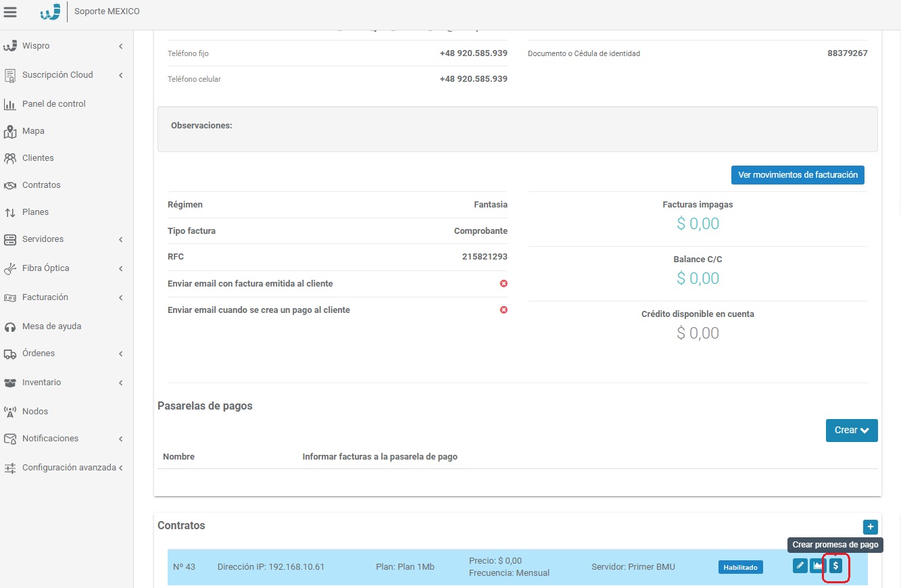This screenshot has width=901, height=588.
Task: Click the Inventario box icon
Action: 10,383
